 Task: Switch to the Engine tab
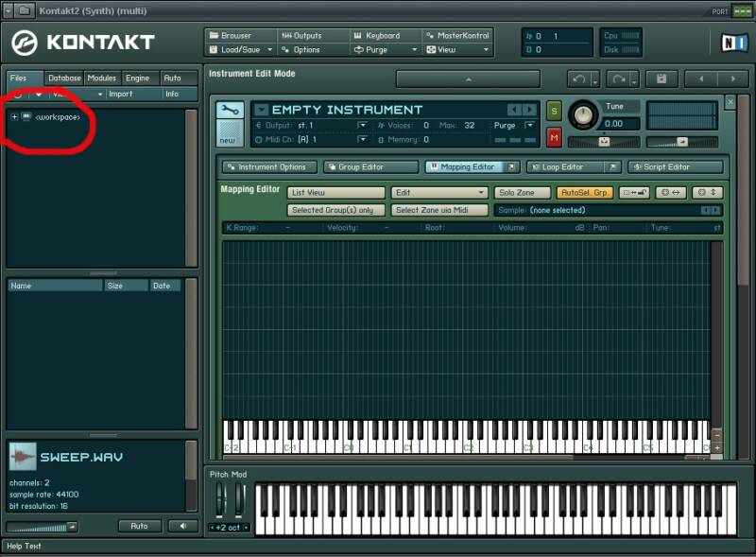tap(139, 78)
